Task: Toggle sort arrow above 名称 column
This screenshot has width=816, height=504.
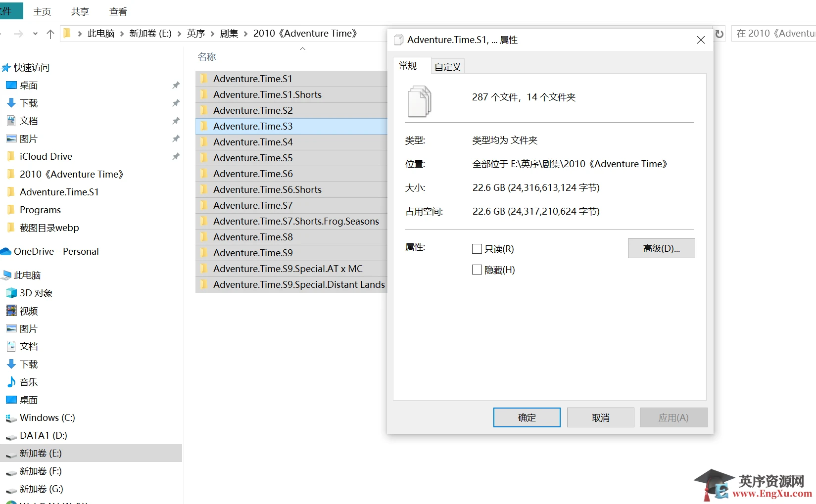Action: click(303, 48)
